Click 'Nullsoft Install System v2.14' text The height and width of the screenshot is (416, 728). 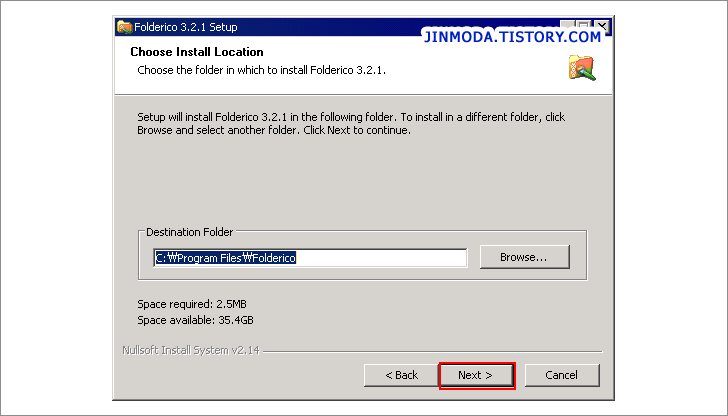pos(191,350)
